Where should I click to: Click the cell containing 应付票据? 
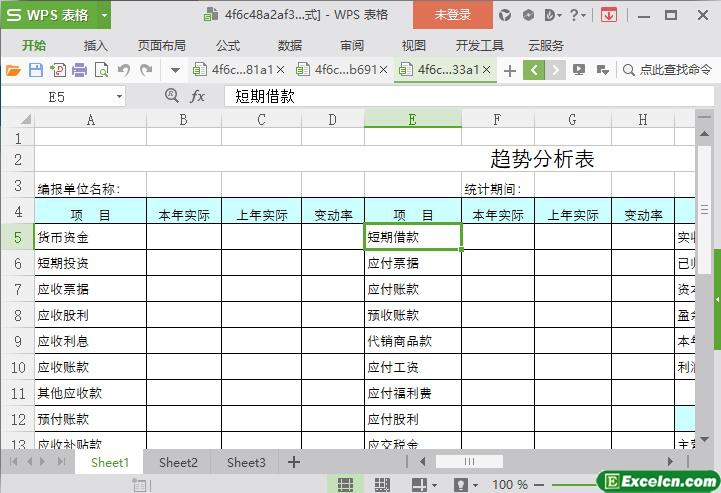click(x=413, y=264)
